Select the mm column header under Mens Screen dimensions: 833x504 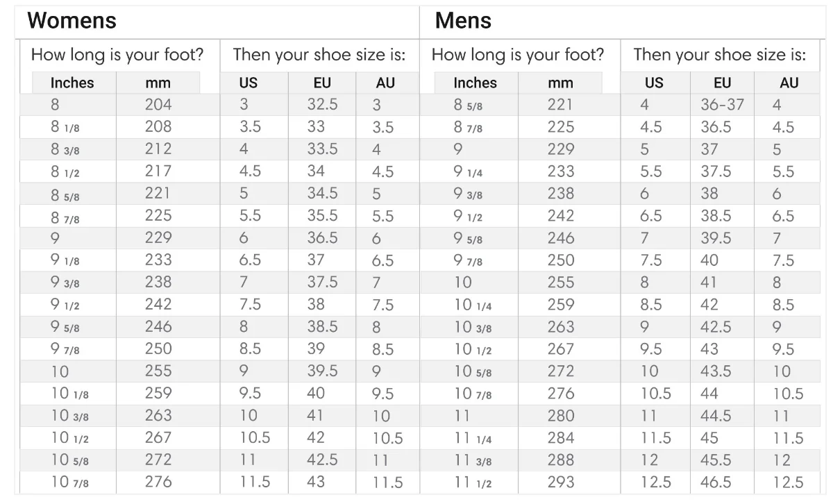[x=560, y=83]
